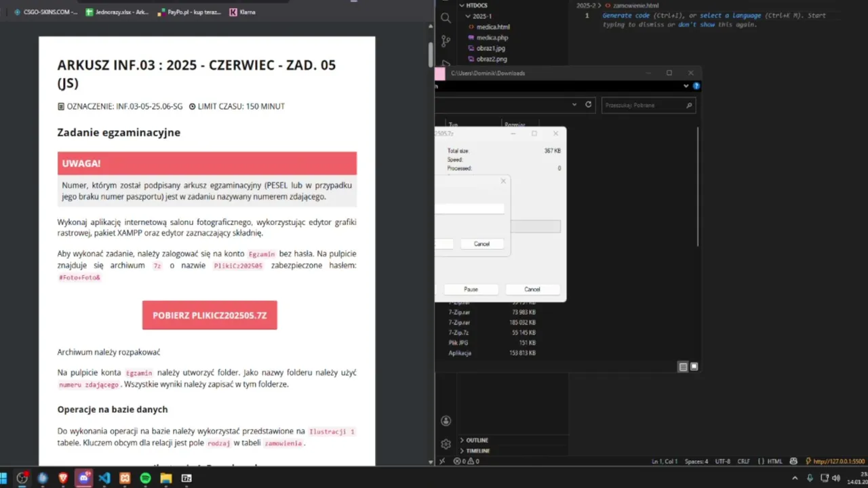This screenshot has width=868, height=488.
Task: Click the 'Ln 1, Col 1' status bar entry
Action: tap(665, 461)
